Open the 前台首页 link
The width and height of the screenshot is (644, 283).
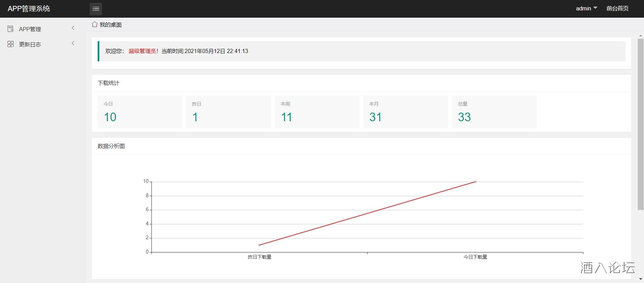coord(617,9)
